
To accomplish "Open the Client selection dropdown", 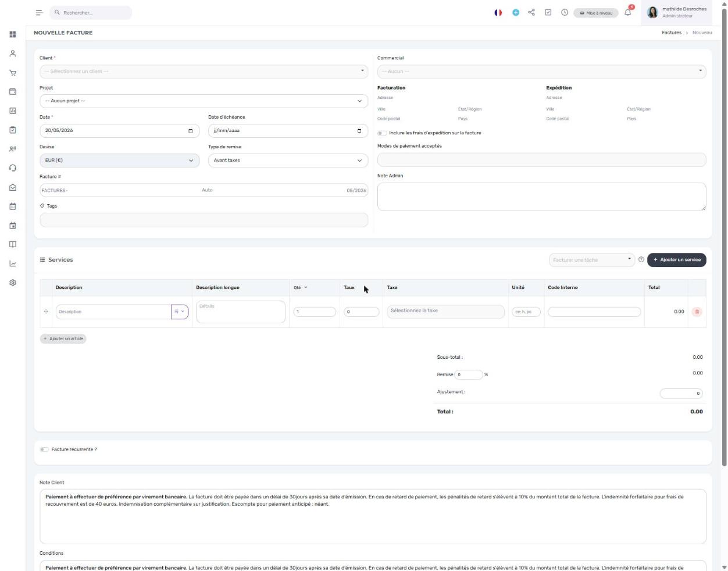I will click(204, 72).
